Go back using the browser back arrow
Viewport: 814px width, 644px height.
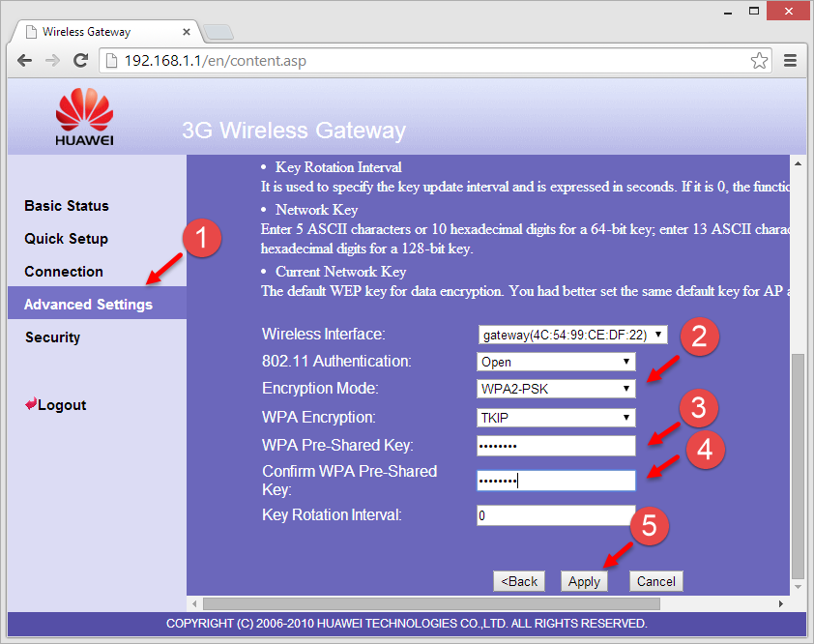[x=24, y=61]
